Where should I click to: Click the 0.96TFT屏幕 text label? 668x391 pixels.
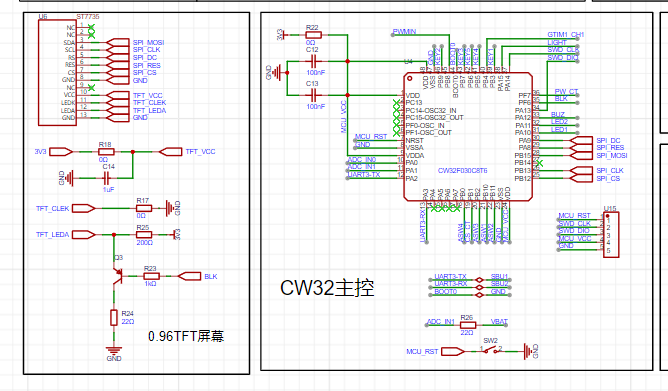[186, 336]
